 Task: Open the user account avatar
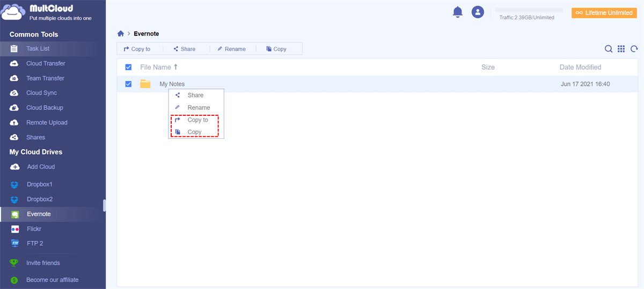478,12
